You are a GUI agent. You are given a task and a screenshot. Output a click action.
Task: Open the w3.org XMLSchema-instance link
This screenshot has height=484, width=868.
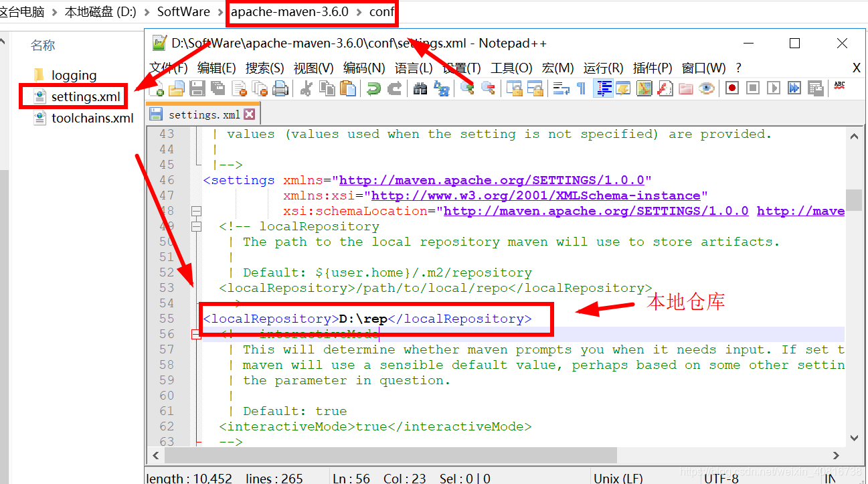[x=536, y=195]
